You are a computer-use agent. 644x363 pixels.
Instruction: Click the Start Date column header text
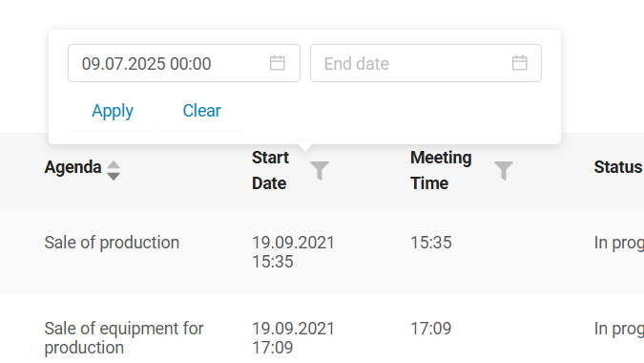click(x=270, y=171)
